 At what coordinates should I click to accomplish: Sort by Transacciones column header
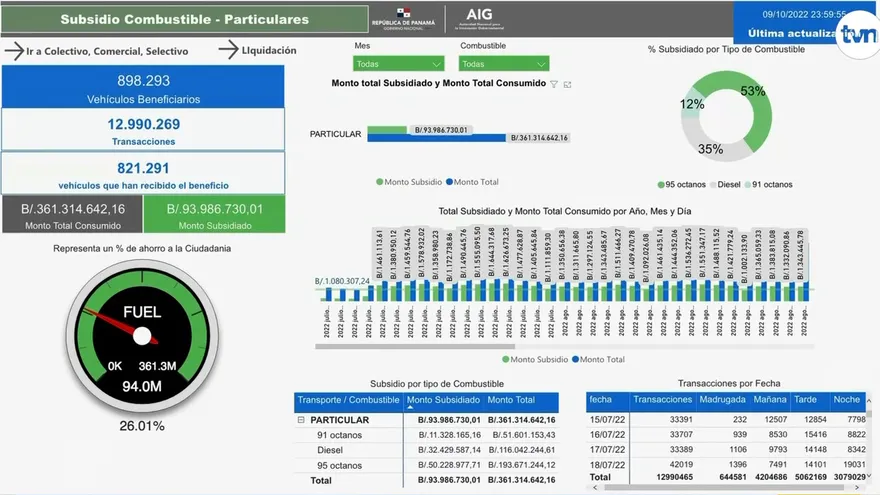pyautogui.click(x=662, y=399)
